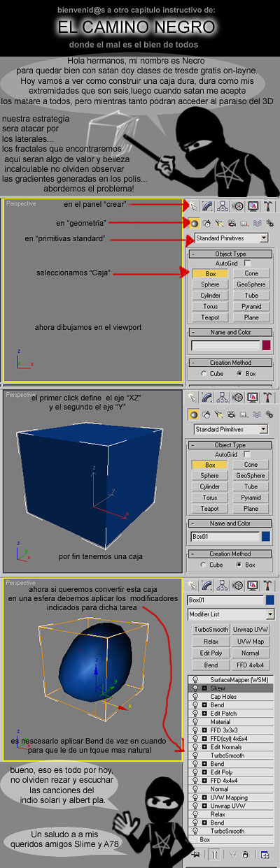280x868 pixels.
Task: Open the Modifier List dropdown
Action: click(x=231, y=614)
